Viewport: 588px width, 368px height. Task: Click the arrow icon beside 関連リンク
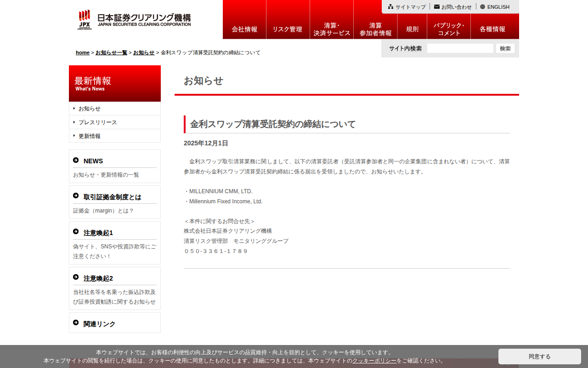[76, 323]
